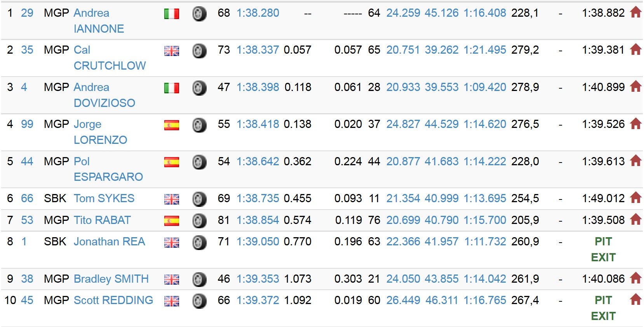
Task: Select rider number 99 link
Action: [27, 124]
